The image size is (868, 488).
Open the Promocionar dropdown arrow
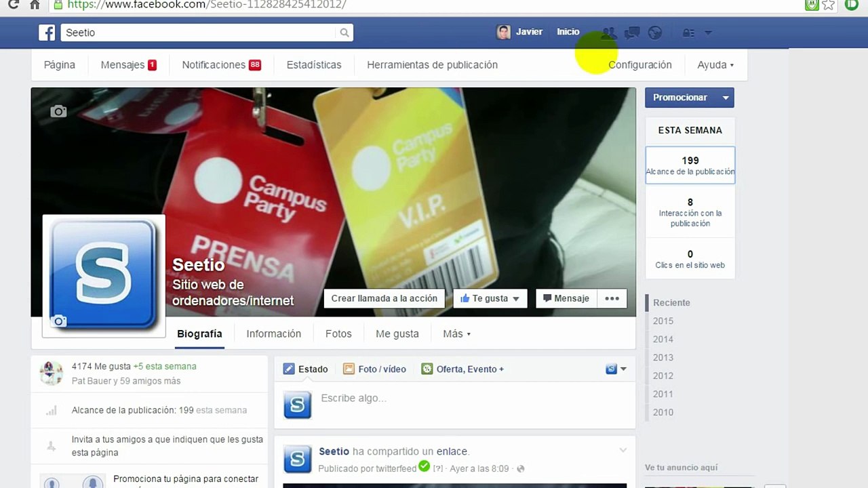pyautogui.click(x=725, y=98)
